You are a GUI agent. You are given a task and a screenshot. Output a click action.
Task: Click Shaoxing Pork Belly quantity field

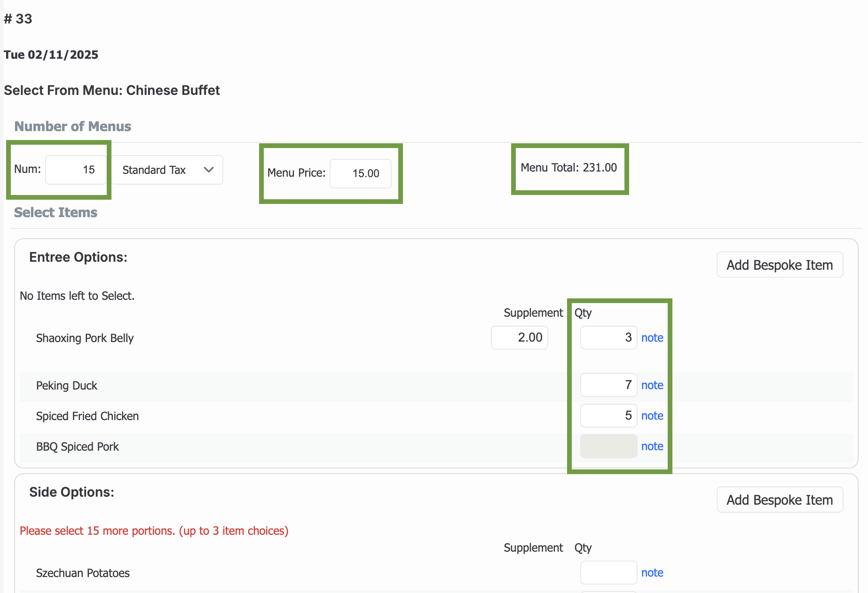[x=608, y=338]
